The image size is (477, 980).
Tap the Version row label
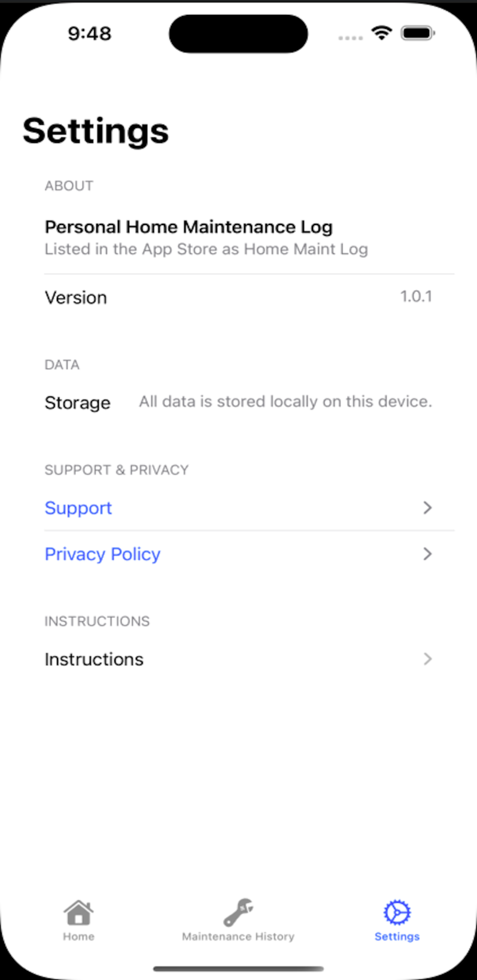click(x=76, y=298)
